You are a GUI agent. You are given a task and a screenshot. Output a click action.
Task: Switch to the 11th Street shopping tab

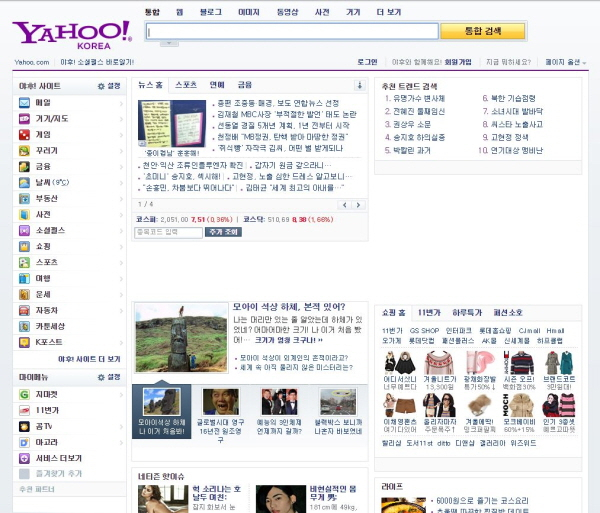point(429,313)
